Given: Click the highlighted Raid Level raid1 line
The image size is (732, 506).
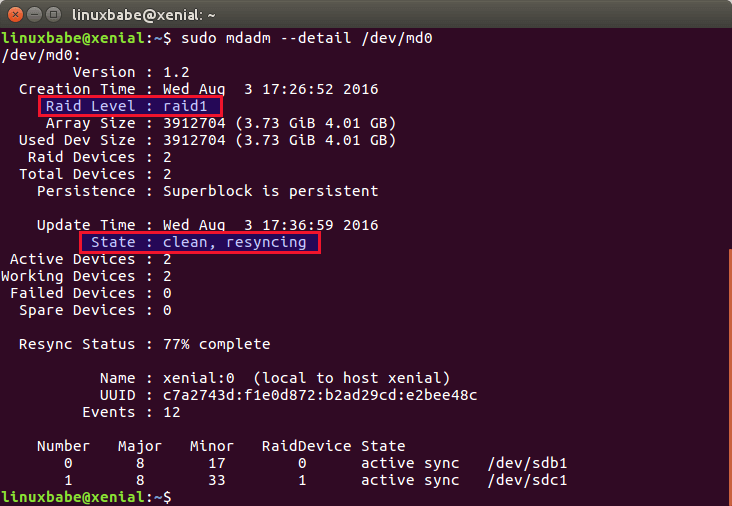Looking at the screenshot, I should (x=131, y=106).
